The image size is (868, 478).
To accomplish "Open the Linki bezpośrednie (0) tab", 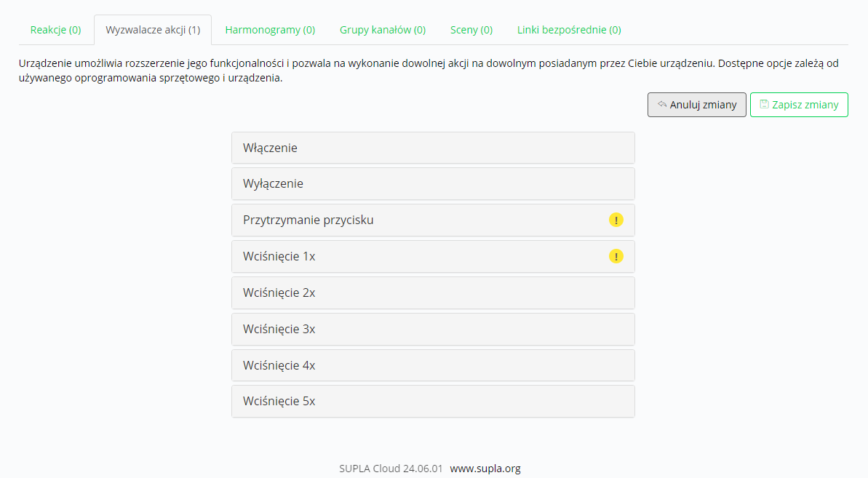I will [x=569, y=30].
